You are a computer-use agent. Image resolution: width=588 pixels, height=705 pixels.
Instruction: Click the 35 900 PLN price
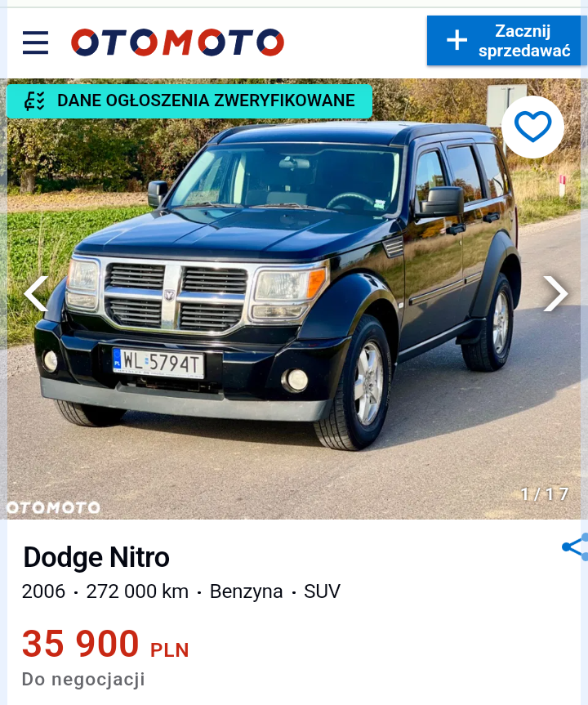coord(105,644)
